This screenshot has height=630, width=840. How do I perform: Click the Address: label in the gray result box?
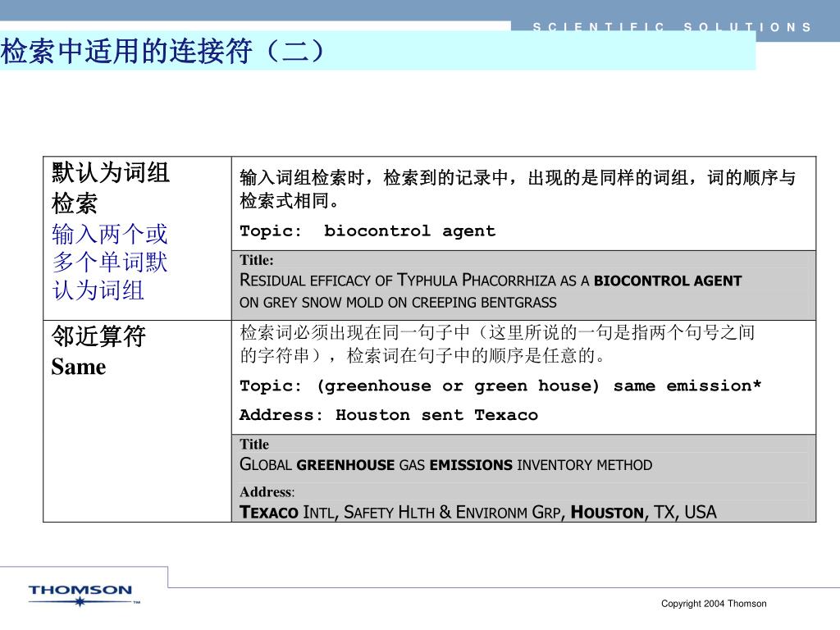[x=267, y=492]
